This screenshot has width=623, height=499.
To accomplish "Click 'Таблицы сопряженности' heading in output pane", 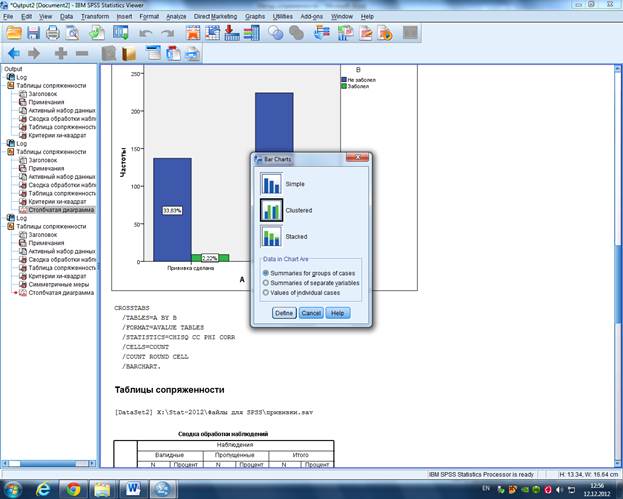I will point(170,390).
